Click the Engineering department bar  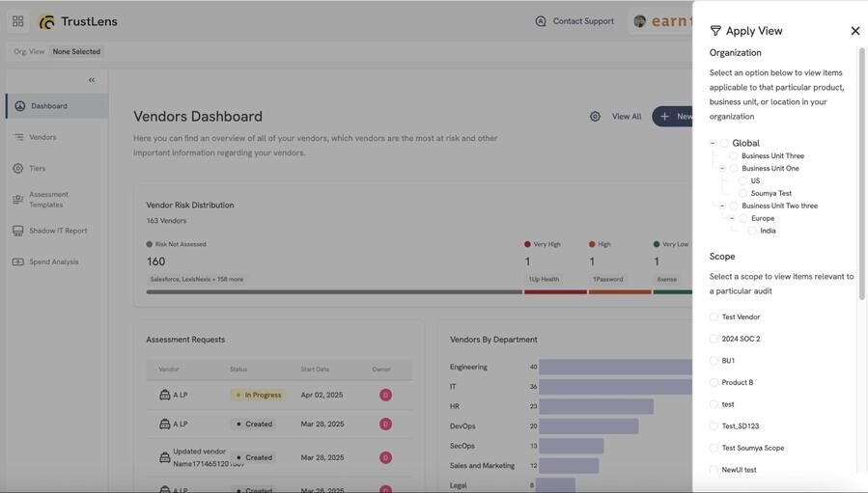(x=616, y=367)
